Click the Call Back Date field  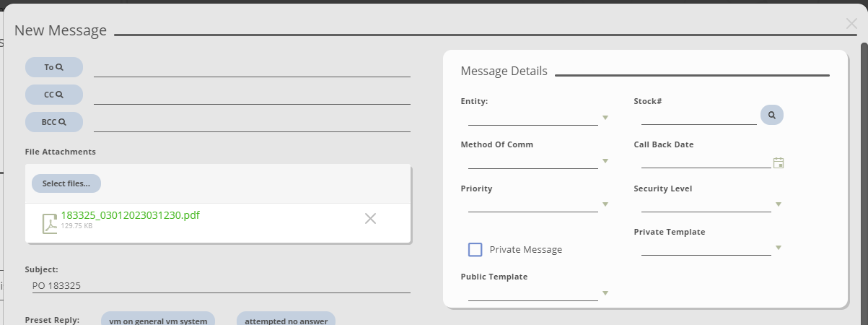(x=706, y=160)
